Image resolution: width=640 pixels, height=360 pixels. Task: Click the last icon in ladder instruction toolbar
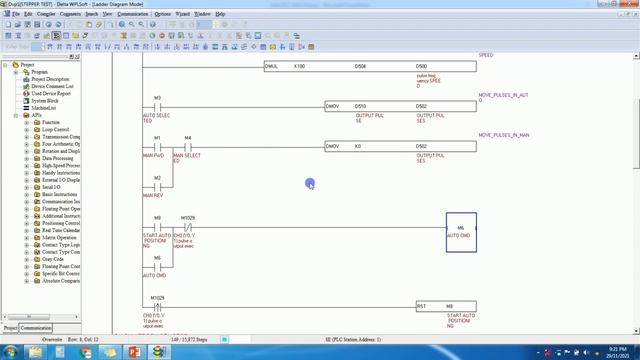[x=311, y=47]
